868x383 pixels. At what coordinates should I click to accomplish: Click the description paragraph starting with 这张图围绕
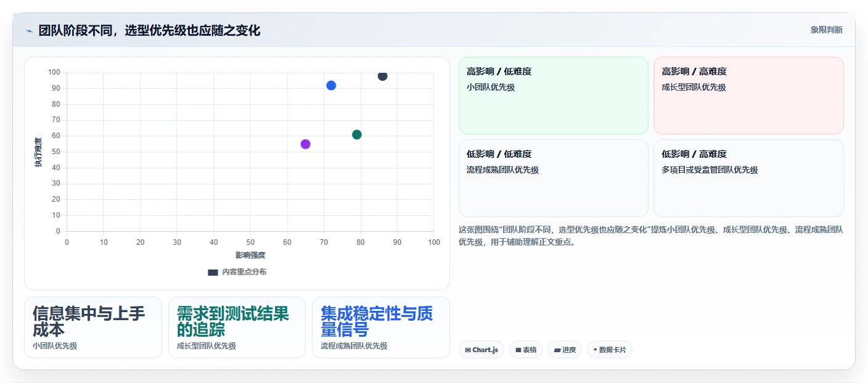click(651, 236)
